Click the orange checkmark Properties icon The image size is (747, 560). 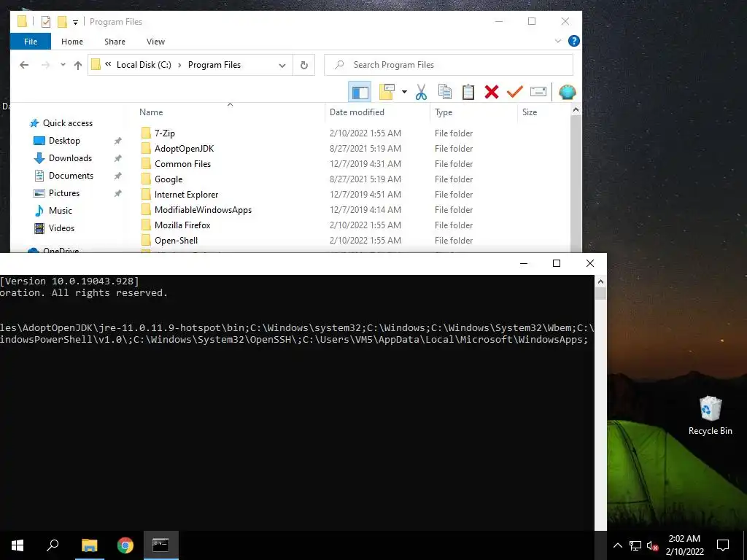pyautogui.click(x=514, y=91)
